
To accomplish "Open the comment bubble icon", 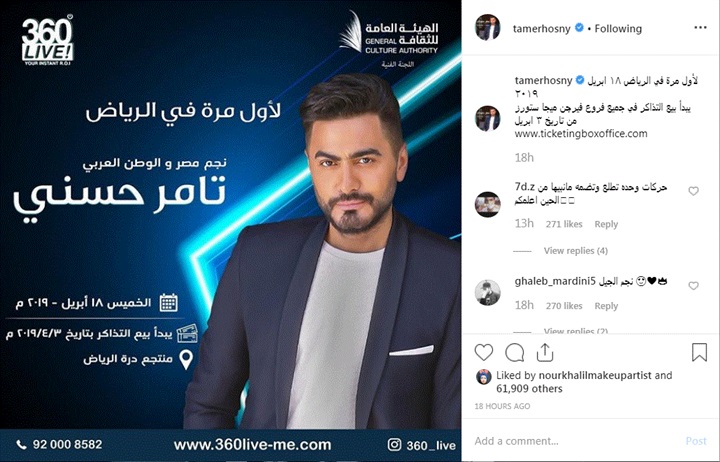I will pos(515,353).
